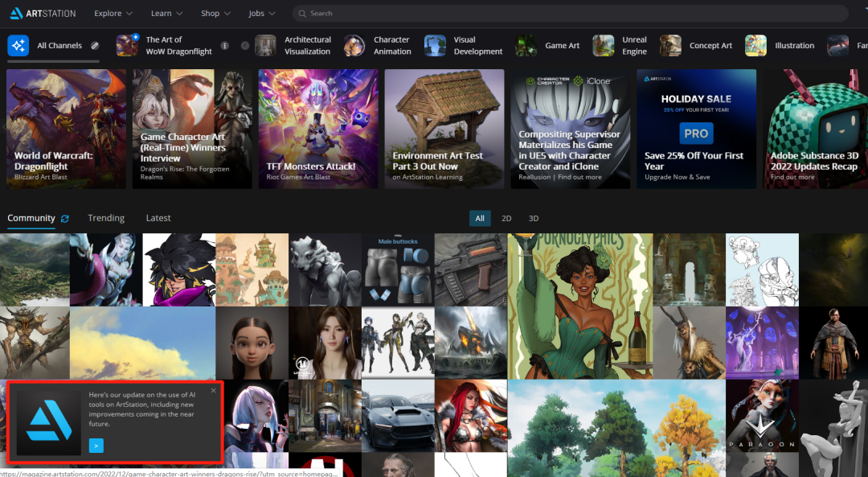Open Compositing Supervisor iClone card
Screen dimensions: 868x477
coord(570,129)
